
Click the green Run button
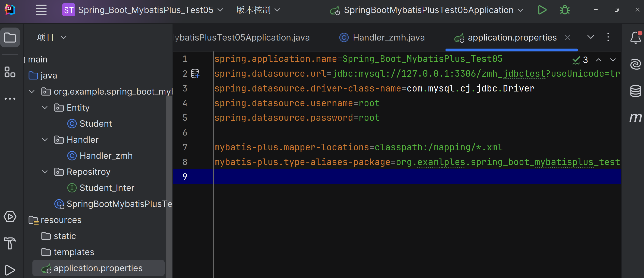coord(542,10)
